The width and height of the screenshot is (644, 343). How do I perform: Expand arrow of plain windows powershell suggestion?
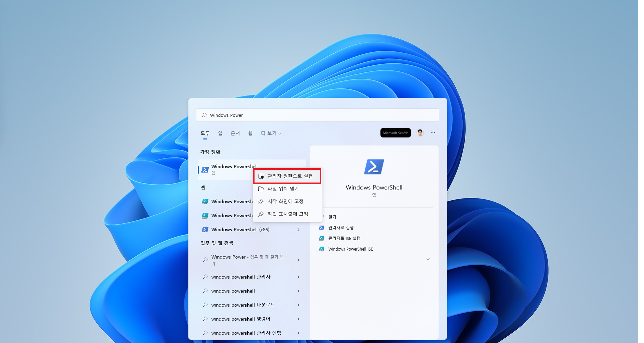point(298,291)
